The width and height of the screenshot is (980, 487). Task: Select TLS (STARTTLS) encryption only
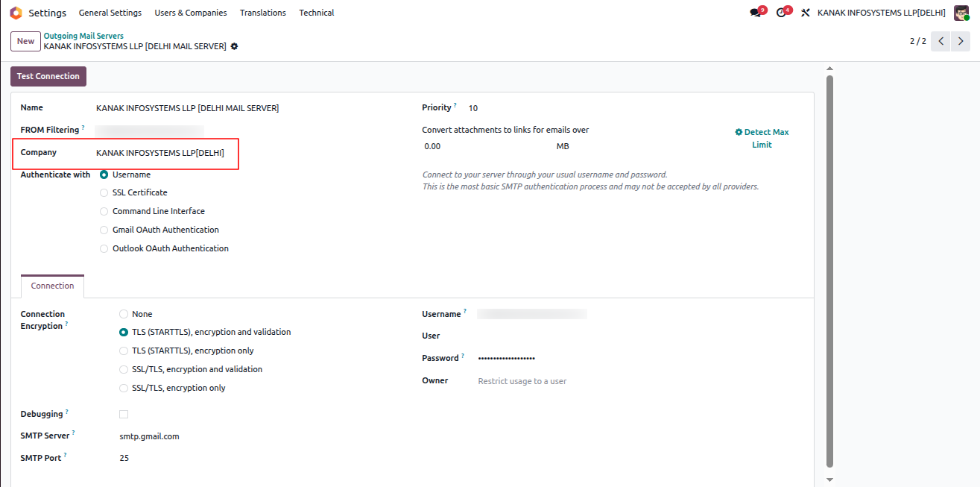pos(124,351)
